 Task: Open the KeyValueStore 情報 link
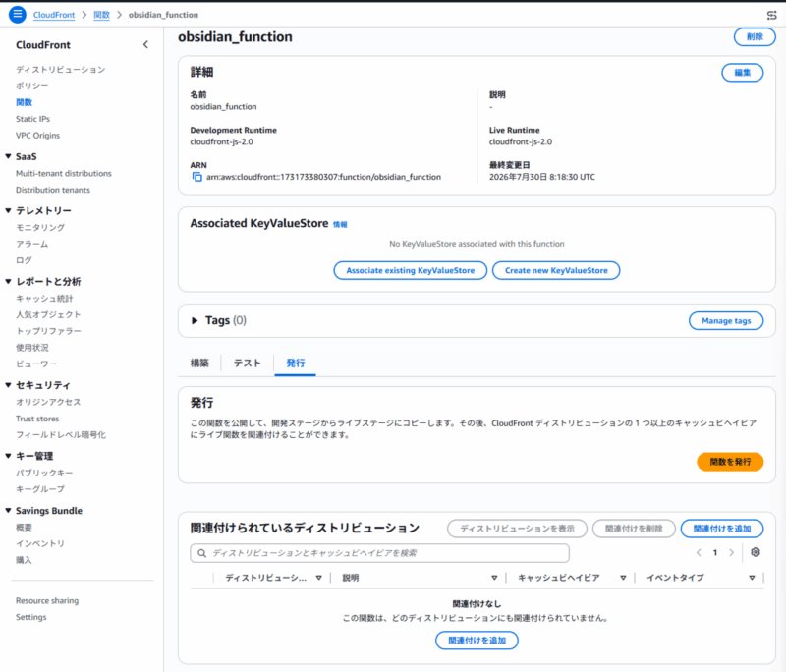[x=340, y=225]
